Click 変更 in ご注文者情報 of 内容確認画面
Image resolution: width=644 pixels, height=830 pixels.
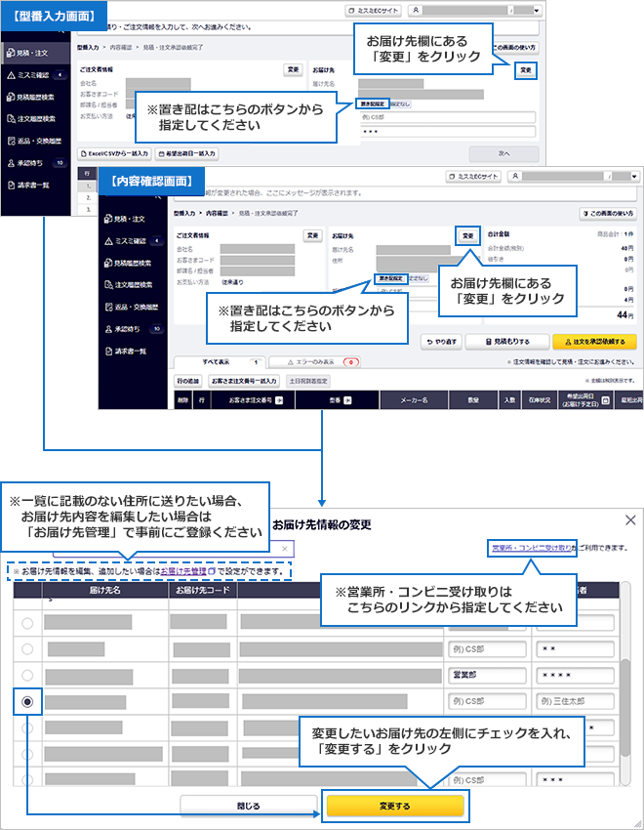click(312, 235)
